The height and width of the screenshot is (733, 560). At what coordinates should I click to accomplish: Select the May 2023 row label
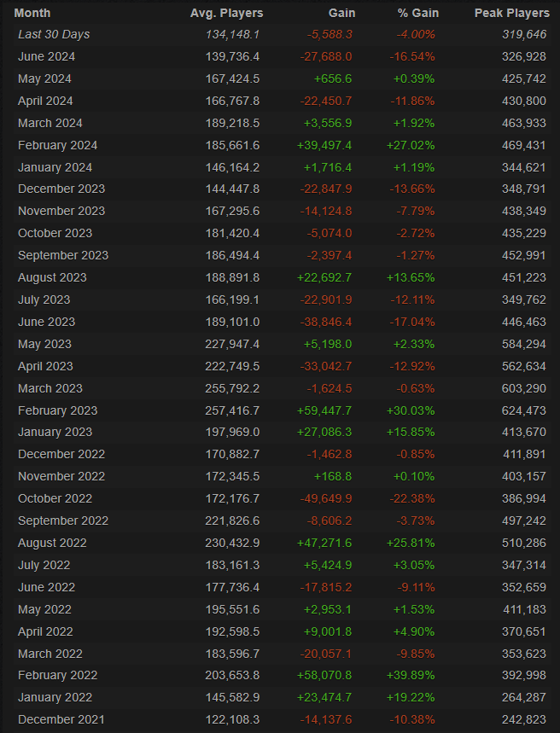[x=44, y=344]
